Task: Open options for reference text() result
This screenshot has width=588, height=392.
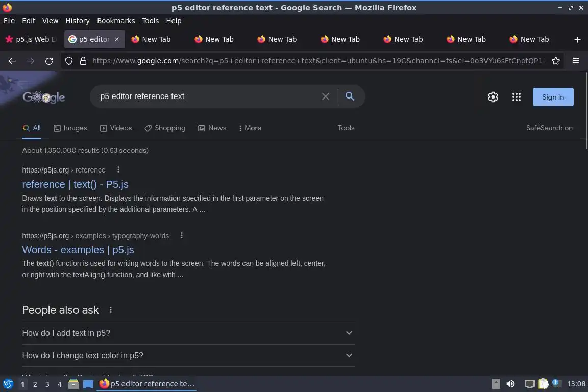Action: [x=118, y=169]
